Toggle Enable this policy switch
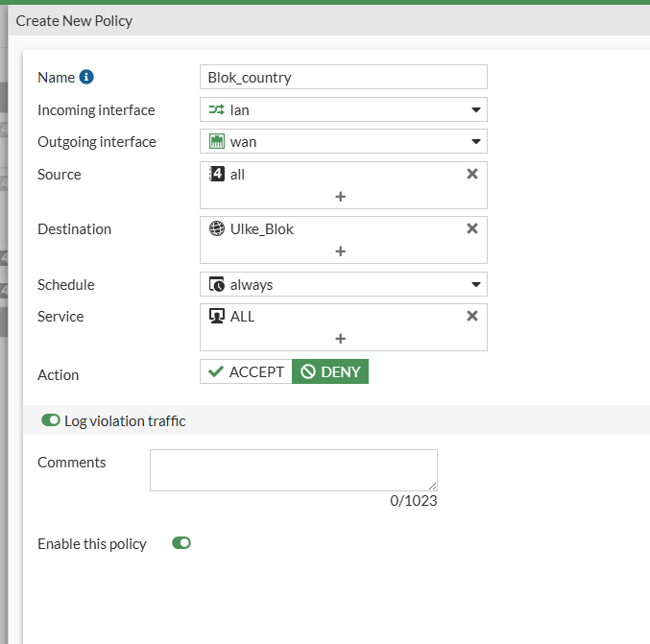650x644 pixels. click(x=181, y=543)
